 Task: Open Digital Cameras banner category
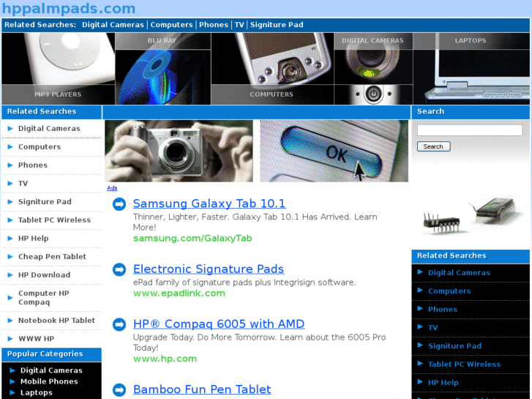click(373, 69)
